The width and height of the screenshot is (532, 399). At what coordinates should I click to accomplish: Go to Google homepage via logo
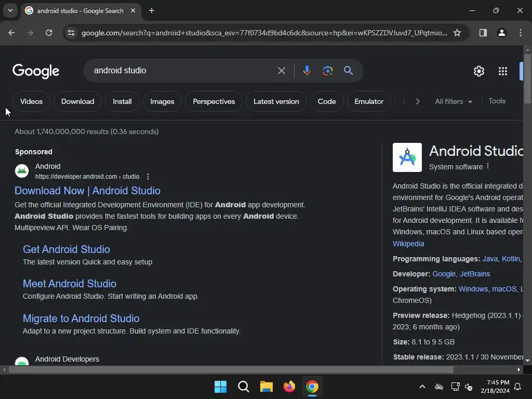point(36,71)
